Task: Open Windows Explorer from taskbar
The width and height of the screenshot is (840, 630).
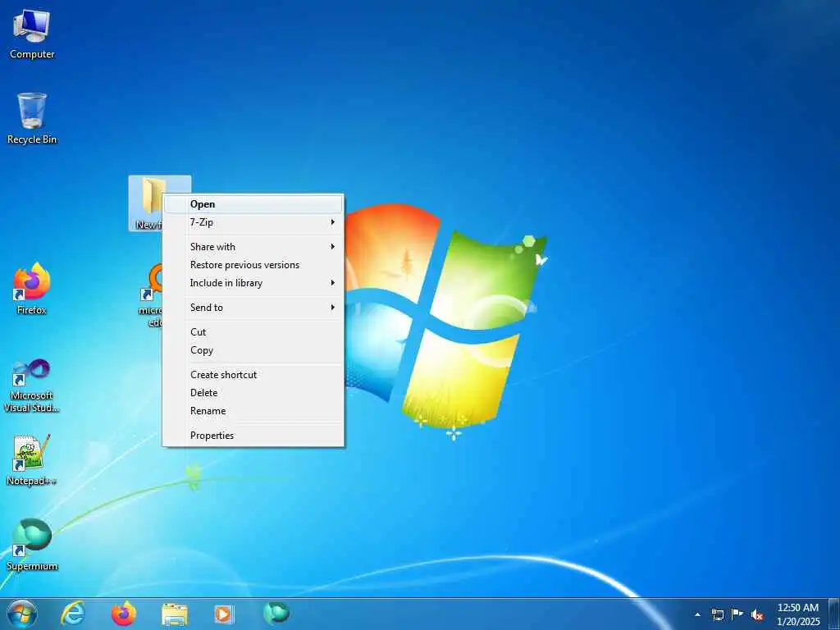Action: click(175, 614)
